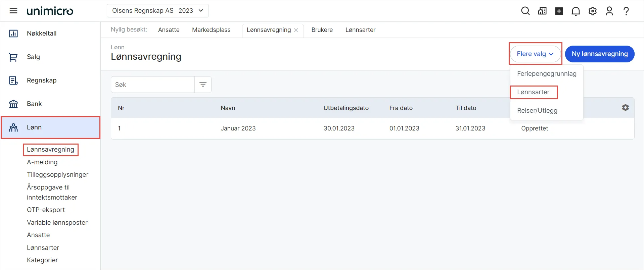Open the company and year selector
Viewport: 644px width, 270px height.
158,11
